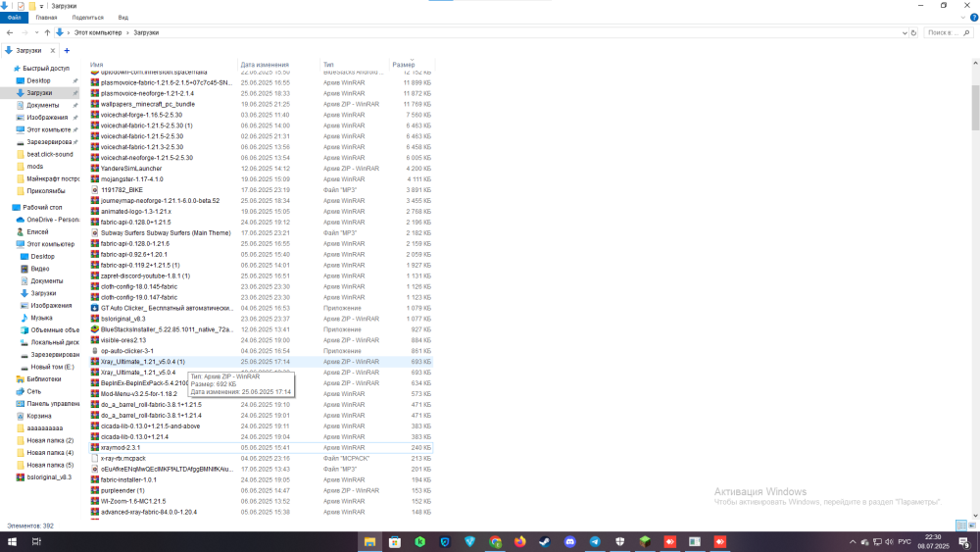Select the file 1191782_BIKE
This screenshot has width=980, height=552.
pos(122,190)
